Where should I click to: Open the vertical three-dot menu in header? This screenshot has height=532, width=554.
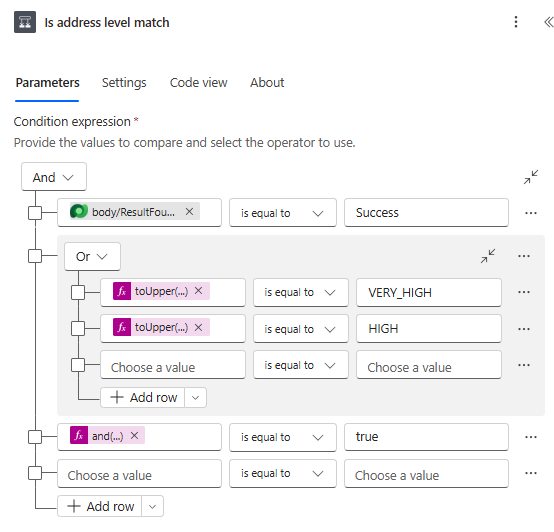tap(516, 22)
